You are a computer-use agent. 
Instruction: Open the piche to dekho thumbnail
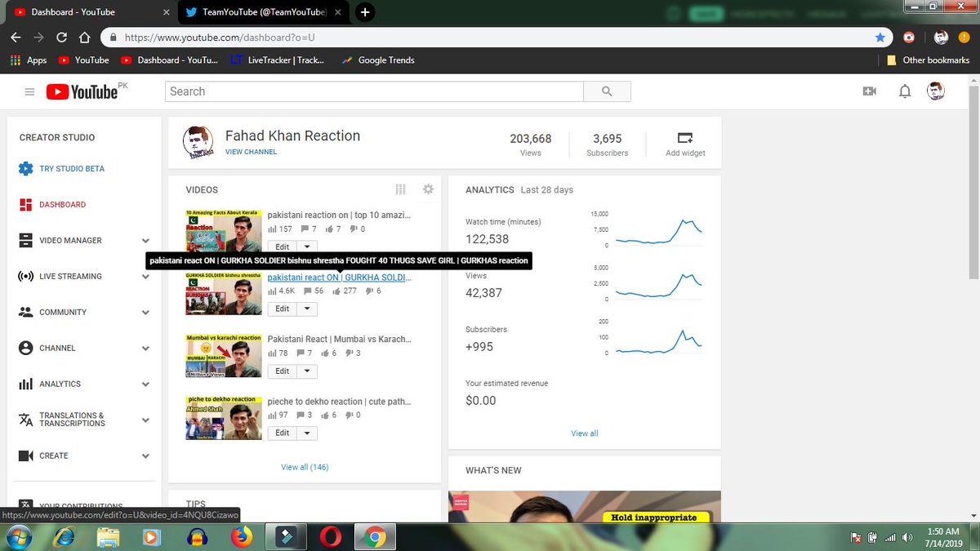[224, 418]
